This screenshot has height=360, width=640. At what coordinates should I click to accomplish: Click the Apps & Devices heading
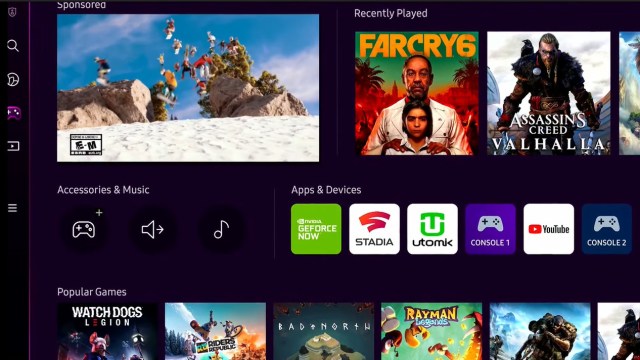click(x=326, y=190)
